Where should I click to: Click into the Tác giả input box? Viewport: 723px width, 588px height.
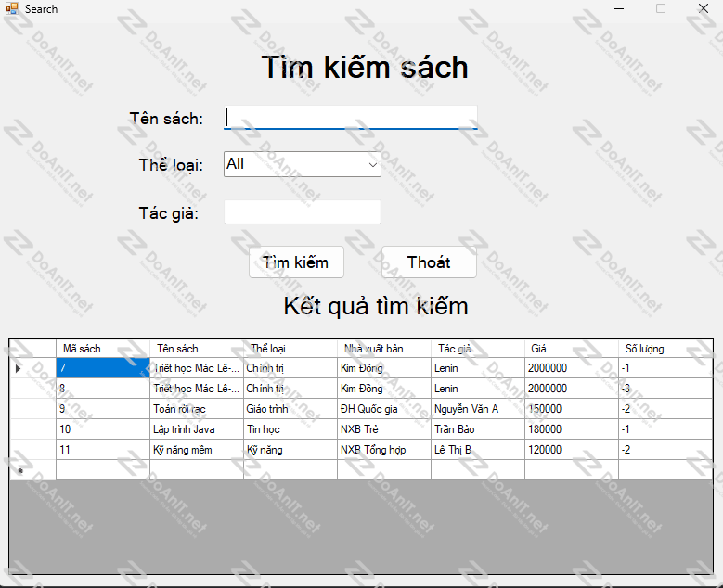[303, 212]
